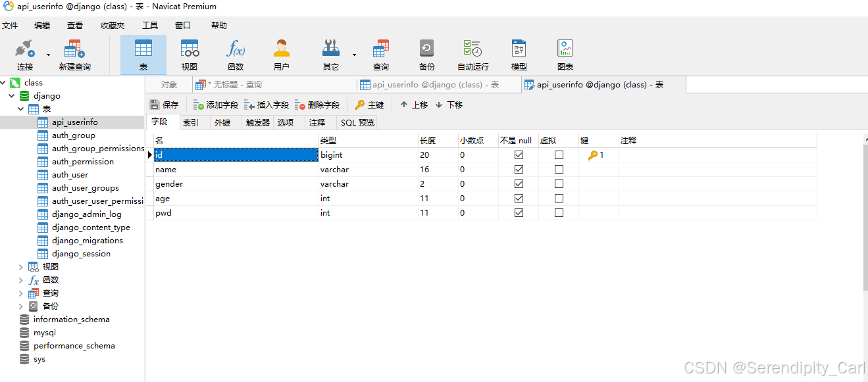This screenshot has height=382, width=868.
Task: Open the 函数 functions icon
Action: coord(236,49)
